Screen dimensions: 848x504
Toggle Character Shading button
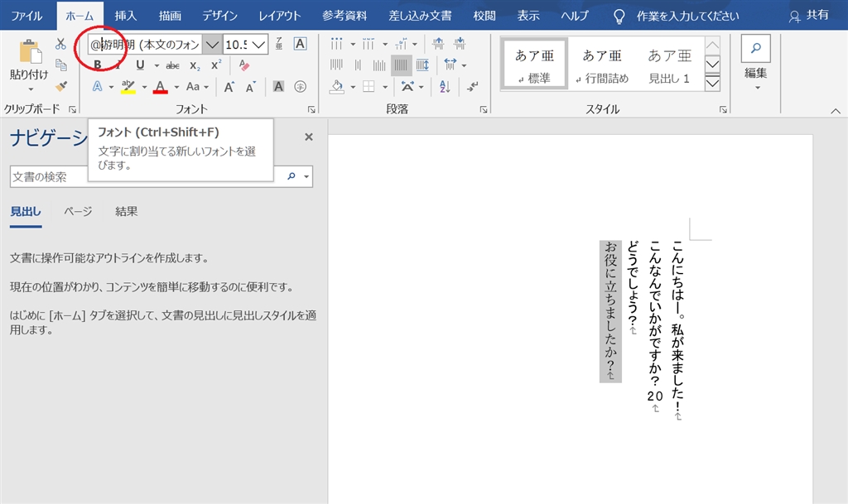click(278, 86)
